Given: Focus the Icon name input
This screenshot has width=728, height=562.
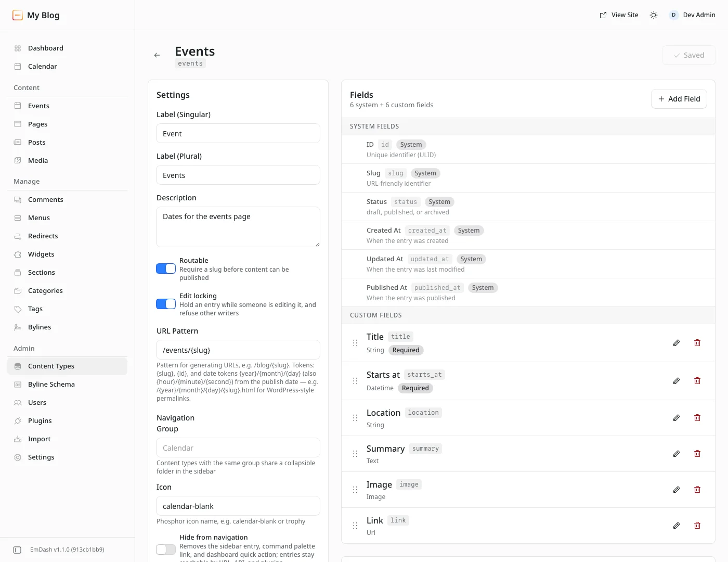Looking at the screenshot, I should pos(238,506).
